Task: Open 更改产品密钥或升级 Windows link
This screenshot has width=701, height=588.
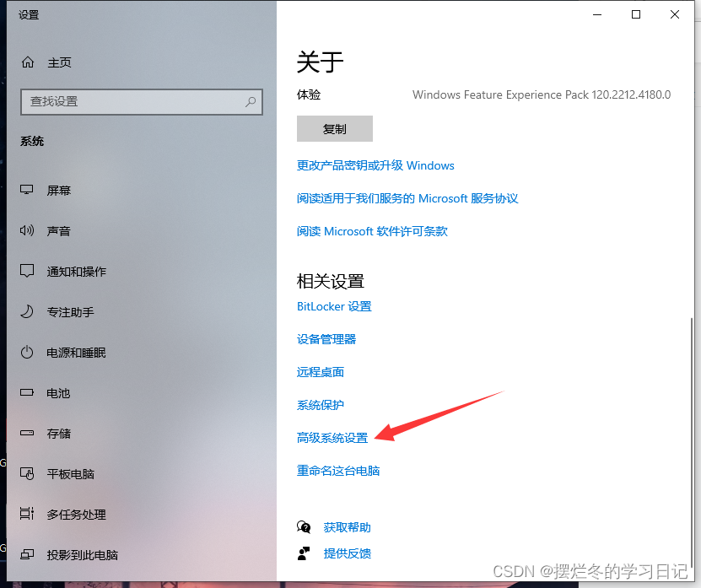Action: click(375, 165)
